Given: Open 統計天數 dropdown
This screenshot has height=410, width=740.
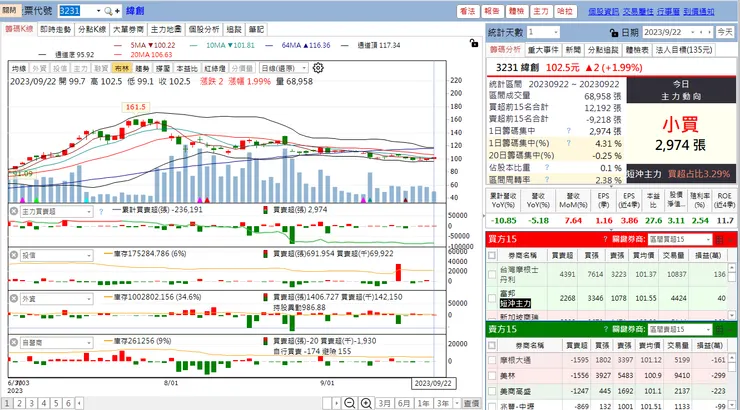Looking at the screenshot, I should pyautogui.click(x=555, y=32).
